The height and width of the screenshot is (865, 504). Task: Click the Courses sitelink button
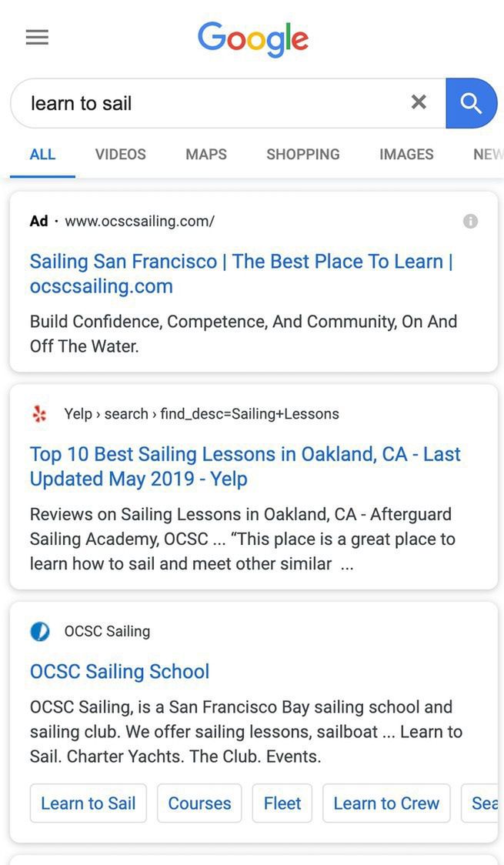click(x=199, y=803)
